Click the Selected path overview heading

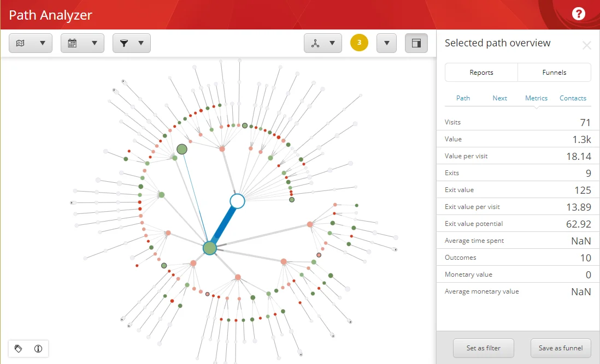(497, 43)
